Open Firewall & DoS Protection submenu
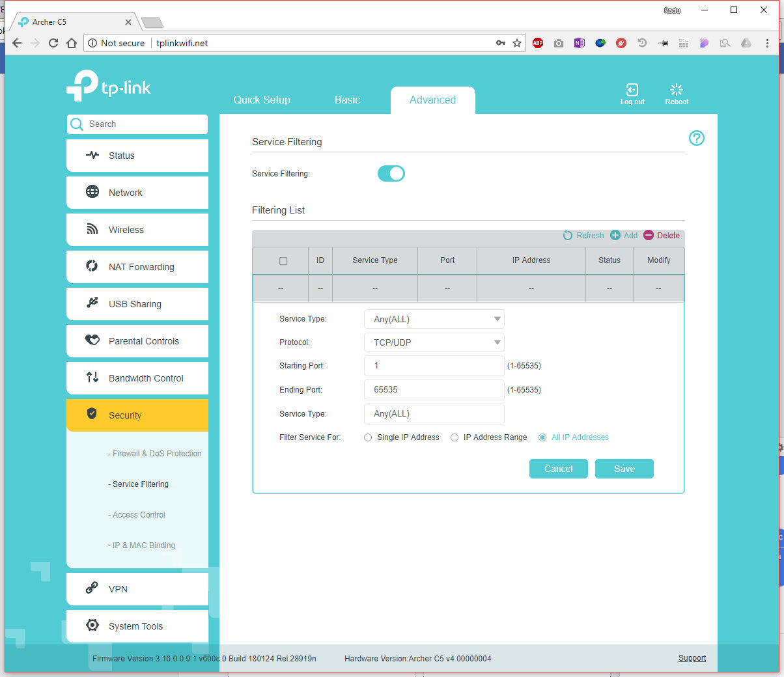Screen dimensions: 784x677 pyautogui.click(x=155, y=454)
